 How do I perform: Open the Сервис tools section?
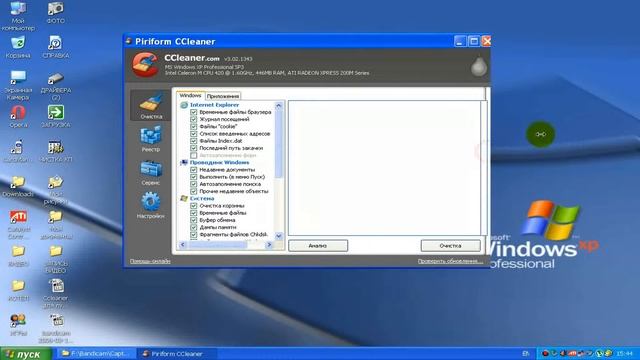coord(151,172)
